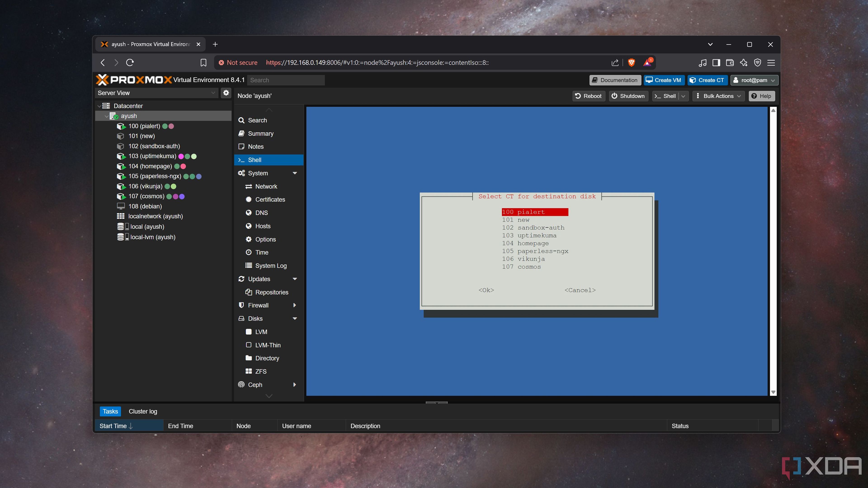
Task: Open the DNS settings
Action: coord(269,213)
